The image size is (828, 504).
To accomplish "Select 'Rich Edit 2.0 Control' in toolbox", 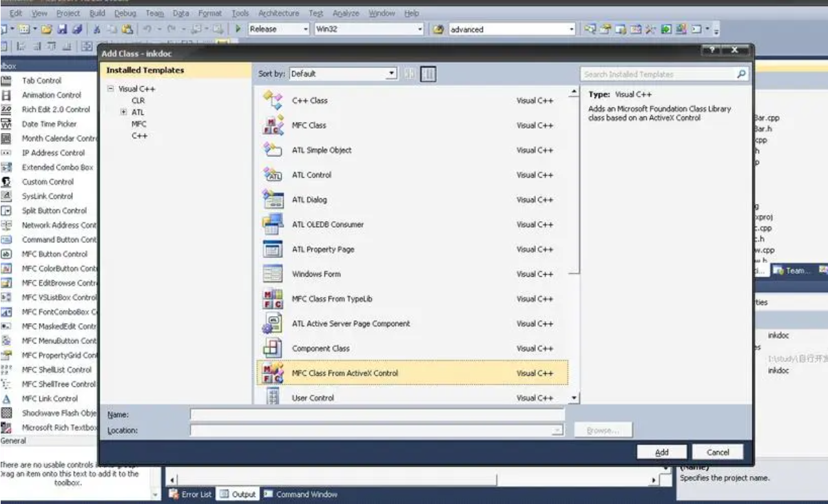I will pyautogui.click(x=56, y=109).
